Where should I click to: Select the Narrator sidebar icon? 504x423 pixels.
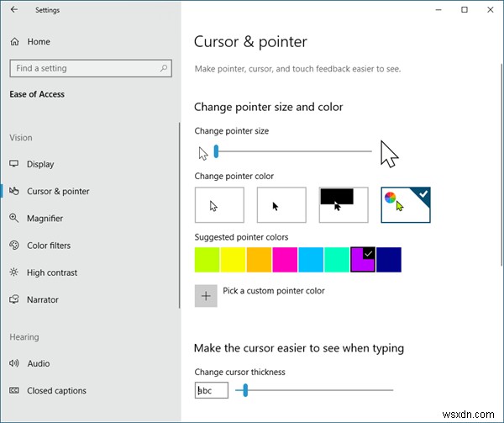(13, 299)
